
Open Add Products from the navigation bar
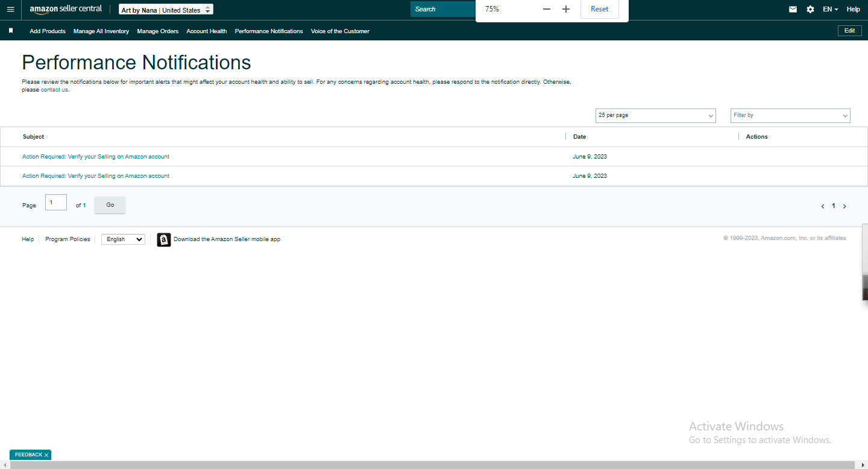tap(48, 31)
